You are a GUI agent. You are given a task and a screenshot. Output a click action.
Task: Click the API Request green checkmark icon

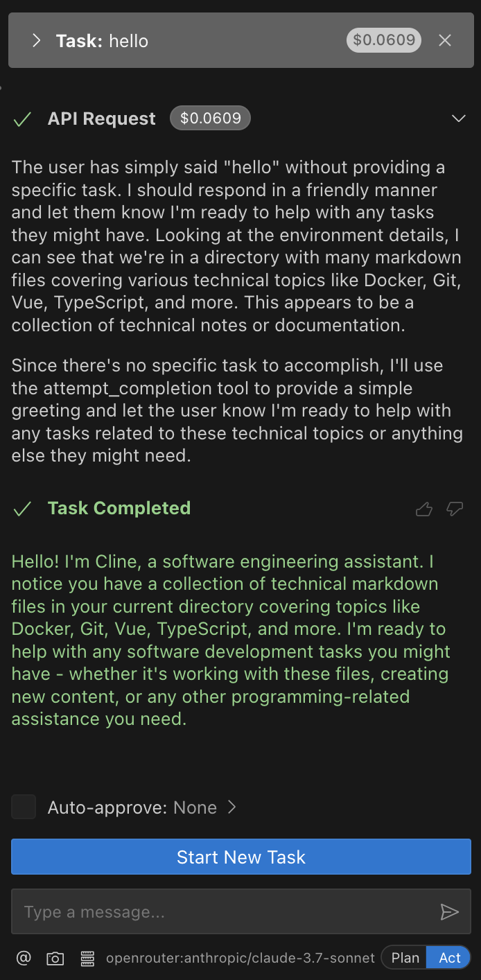[23, 119]
